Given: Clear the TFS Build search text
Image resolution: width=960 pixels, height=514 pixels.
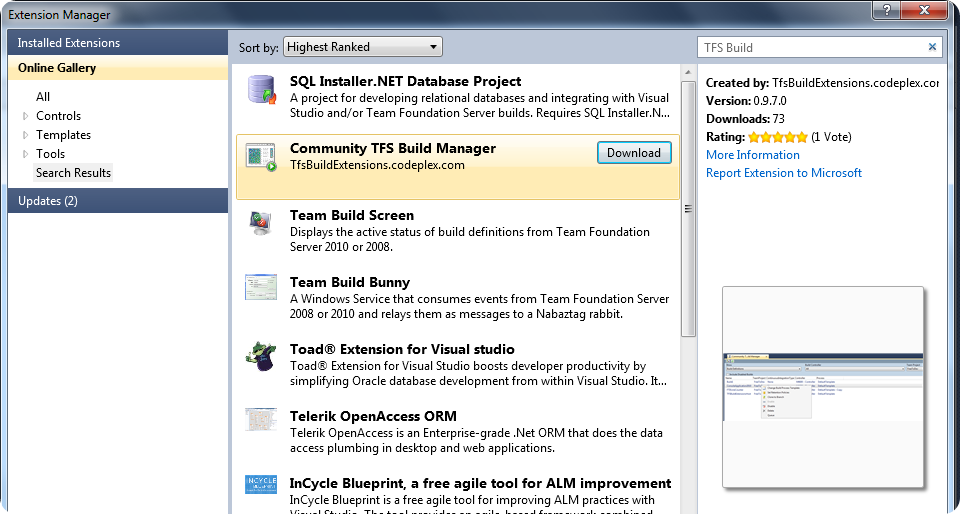Looking at the screenshot, I should tap(932, 47).
